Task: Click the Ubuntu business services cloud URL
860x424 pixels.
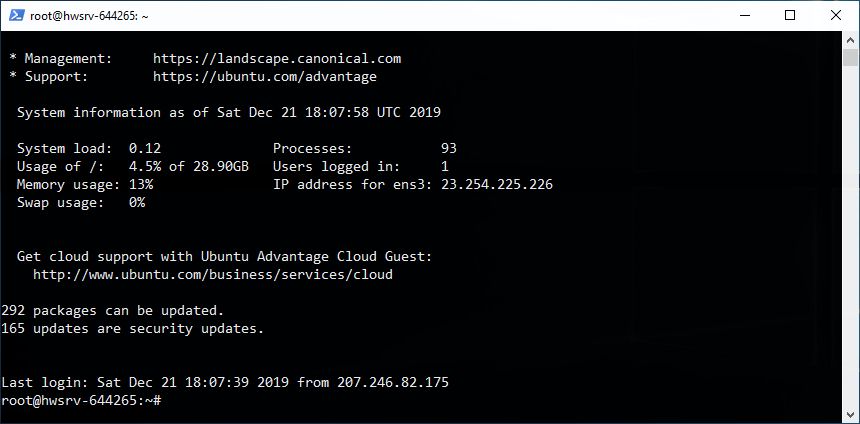Action: pos(213,274)
